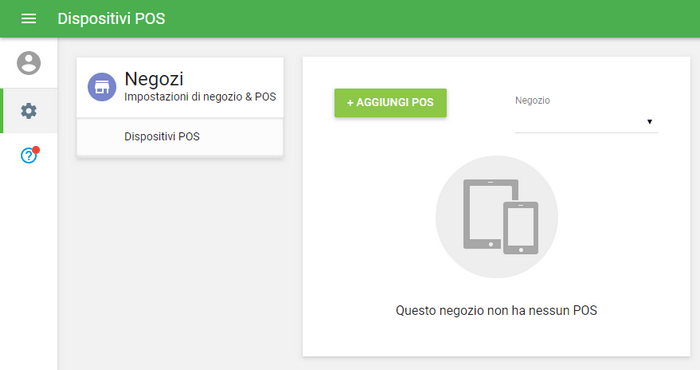Image resolution: width=700 pixels, height=370 pixels.
Task: Select the Dispositivi POS menu item
Action: [180, 137]
